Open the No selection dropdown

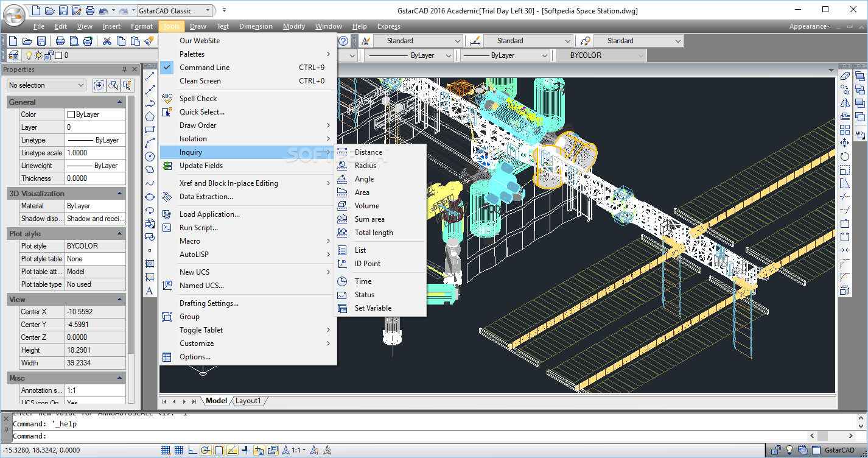coord(46,85)
